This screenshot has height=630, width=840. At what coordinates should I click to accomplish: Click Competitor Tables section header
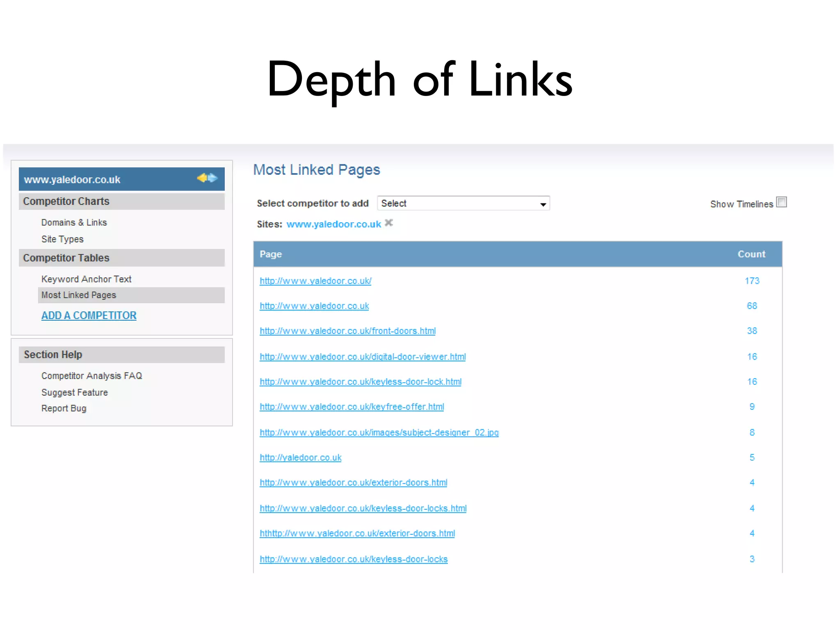pyautogui.click(x=122, y=258)
